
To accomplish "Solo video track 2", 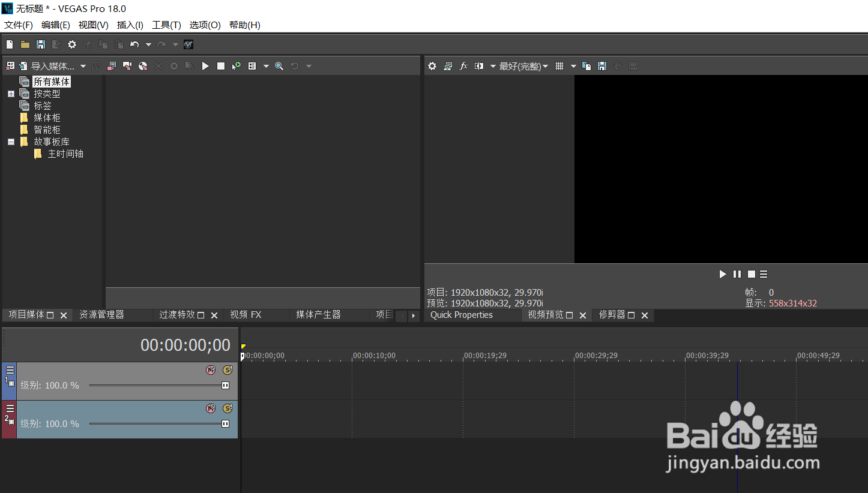I will (228, 408).
